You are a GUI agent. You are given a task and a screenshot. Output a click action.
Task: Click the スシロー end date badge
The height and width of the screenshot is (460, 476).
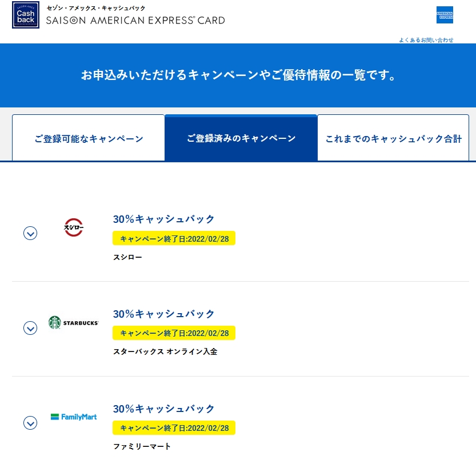coord(174,238)
